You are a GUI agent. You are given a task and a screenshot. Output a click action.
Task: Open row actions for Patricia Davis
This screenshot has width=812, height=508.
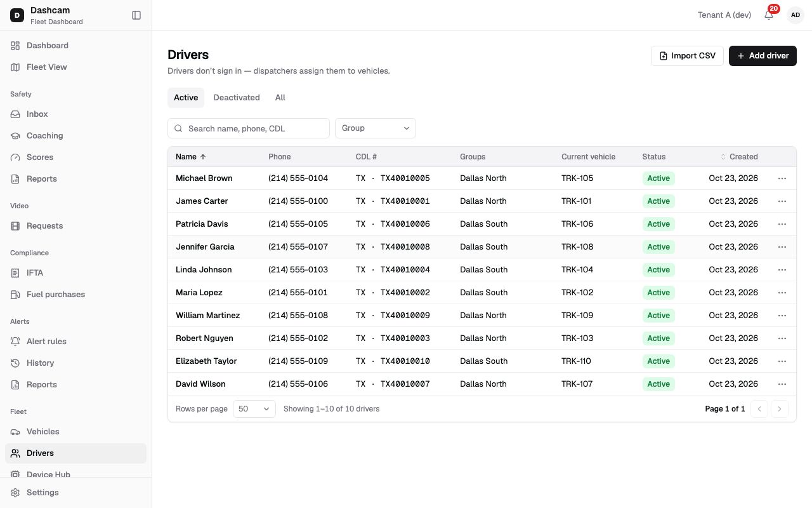point(782,224)
